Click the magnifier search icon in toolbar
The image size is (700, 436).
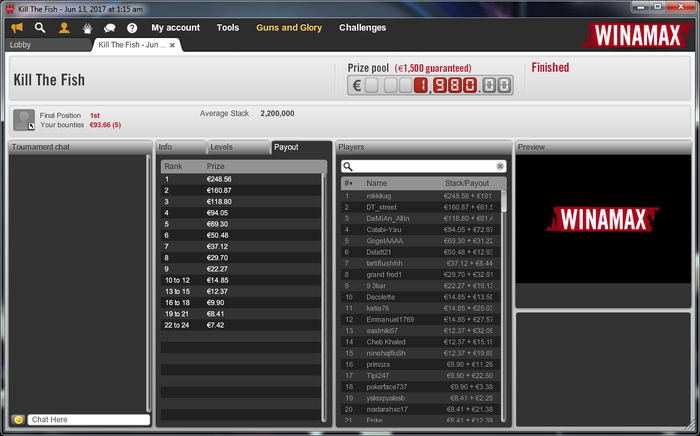pyautogui.click(x=40, y=28)
